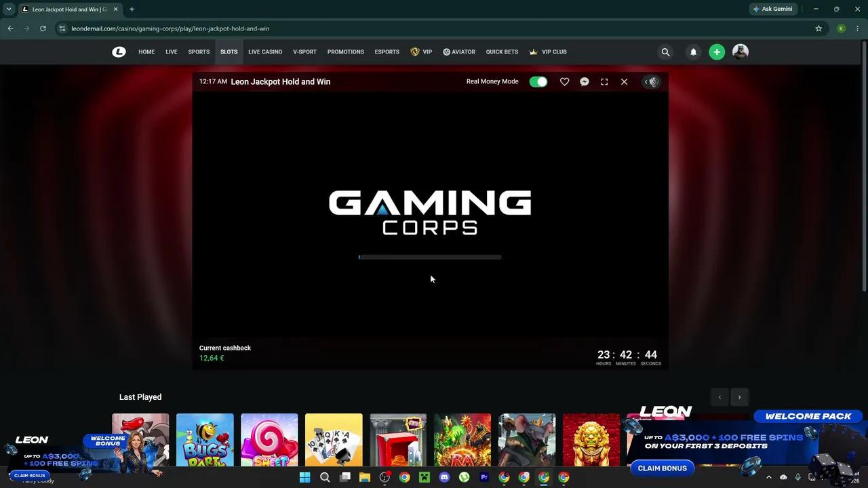The width and height of the screenshot is (868, 488).
Task: Open the red safe game thumbnail
Action: pyautogui.click(x=398, y=440)
